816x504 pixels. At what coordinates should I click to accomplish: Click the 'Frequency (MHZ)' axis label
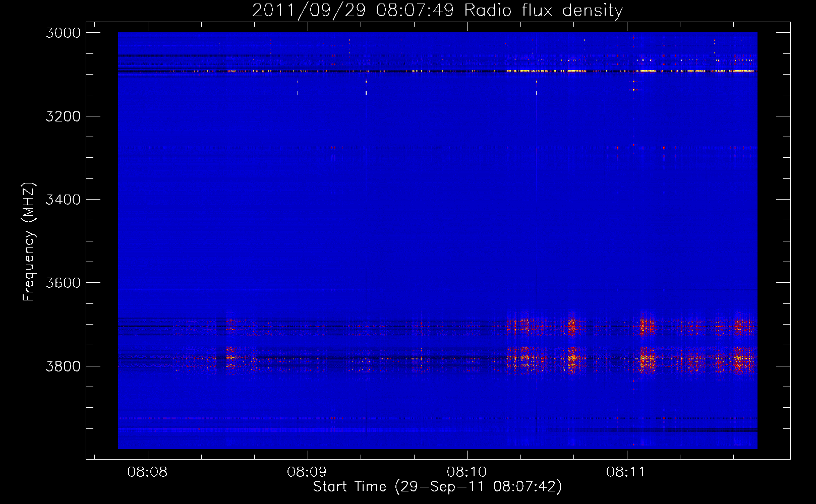29,241
